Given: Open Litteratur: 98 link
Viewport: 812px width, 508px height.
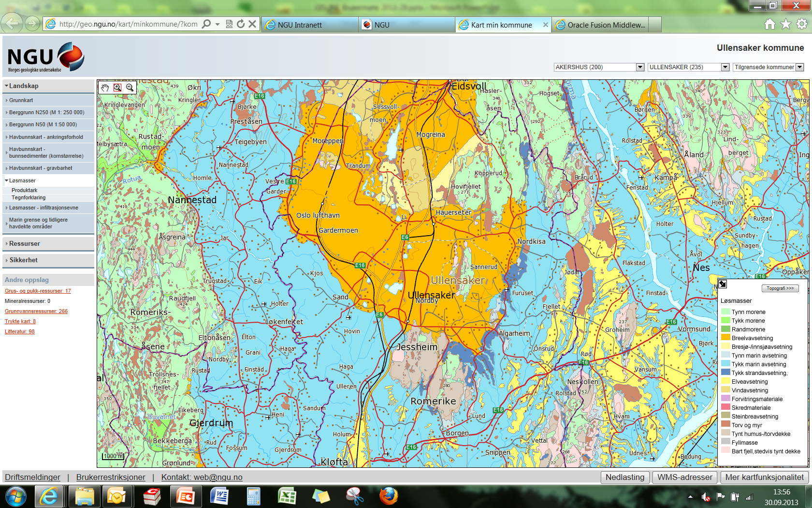Looking at the screenshot, I should (x=20, y=332).
